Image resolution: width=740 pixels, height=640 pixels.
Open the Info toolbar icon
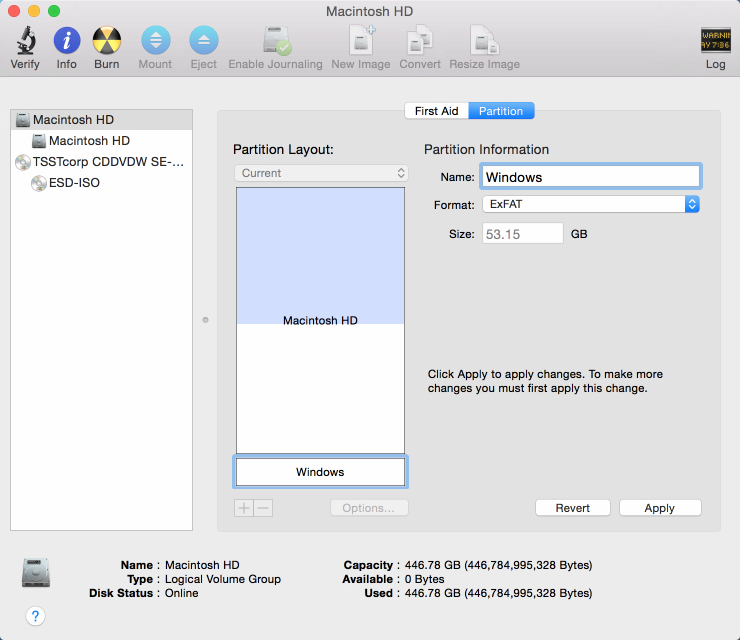[x=67, y=40]
